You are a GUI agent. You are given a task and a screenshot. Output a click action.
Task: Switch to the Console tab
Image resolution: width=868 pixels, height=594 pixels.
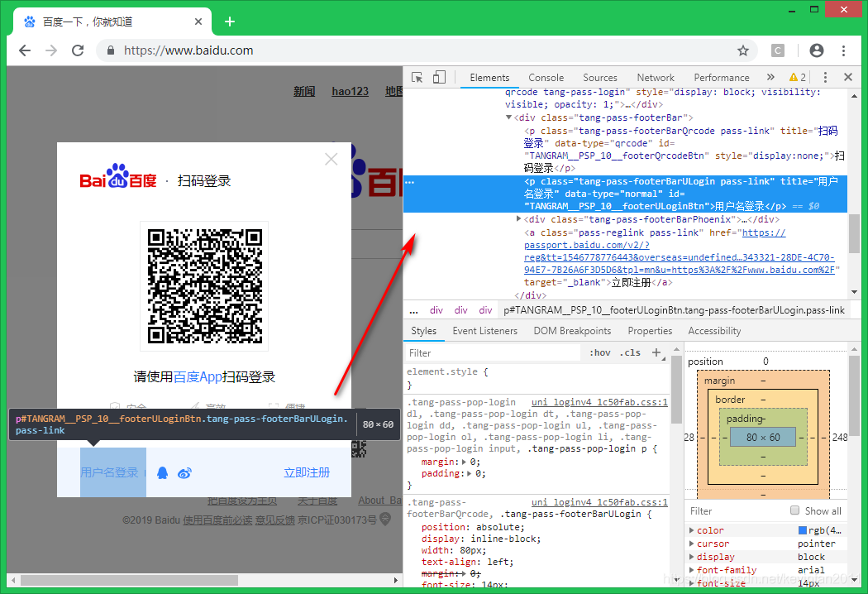(x=546, y=78)
